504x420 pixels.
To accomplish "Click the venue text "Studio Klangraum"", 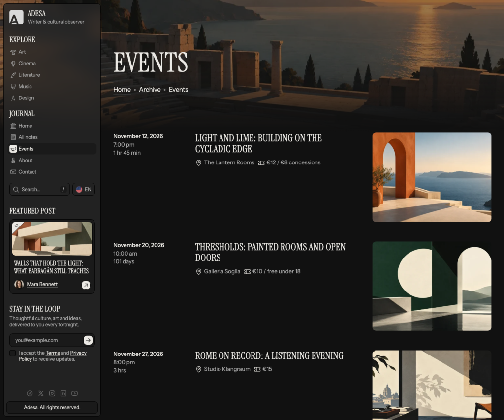I will [227, 369].
